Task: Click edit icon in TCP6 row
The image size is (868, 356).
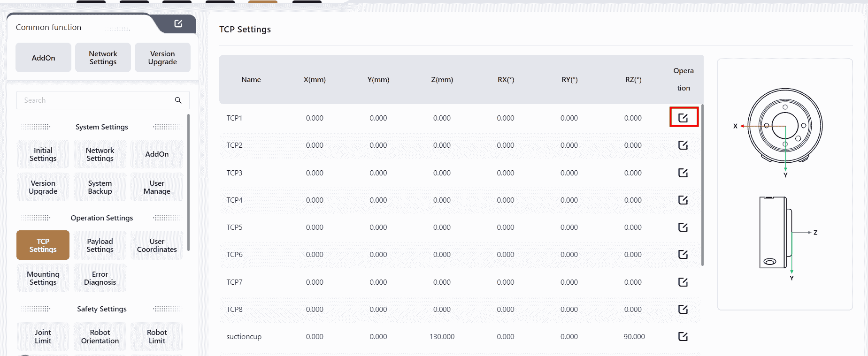Action: pyautogui.click(x=683, y=255)
